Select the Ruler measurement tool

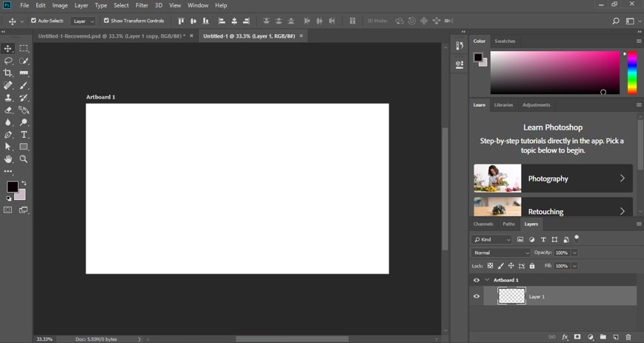click(24, 73)
